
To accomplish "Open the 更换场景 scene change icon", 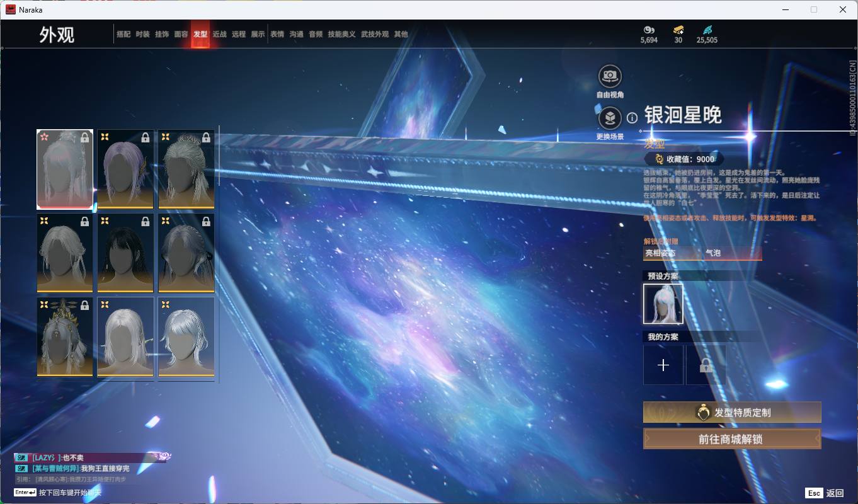I will coord(609,118).
